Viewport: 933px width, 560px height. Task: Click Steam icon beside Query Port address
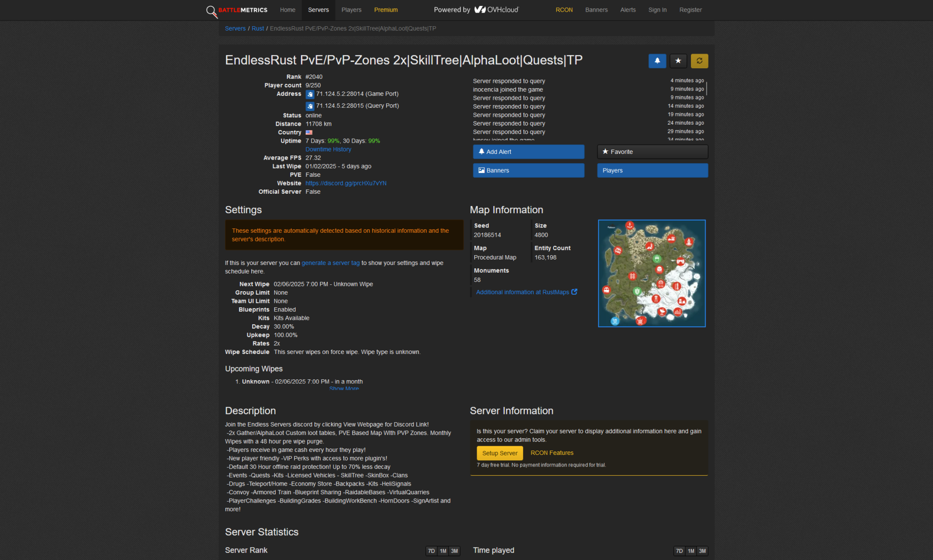(310, 106)
